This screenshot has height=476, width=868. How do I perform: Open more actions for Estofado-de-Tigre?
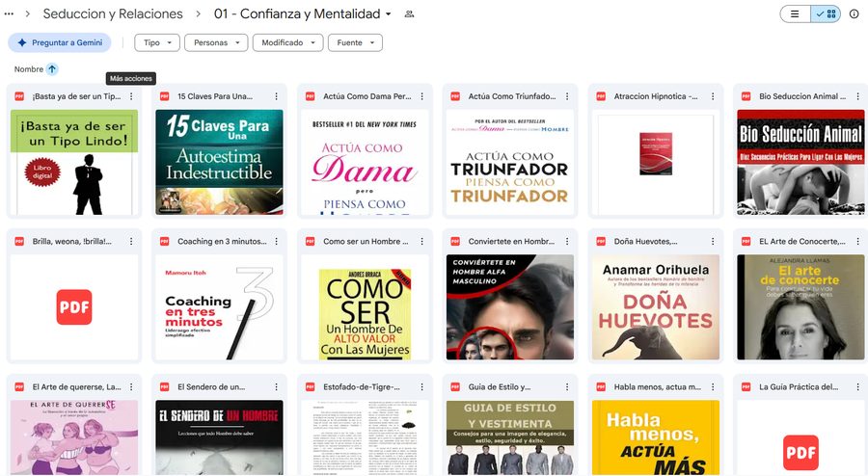pos(421,387)
